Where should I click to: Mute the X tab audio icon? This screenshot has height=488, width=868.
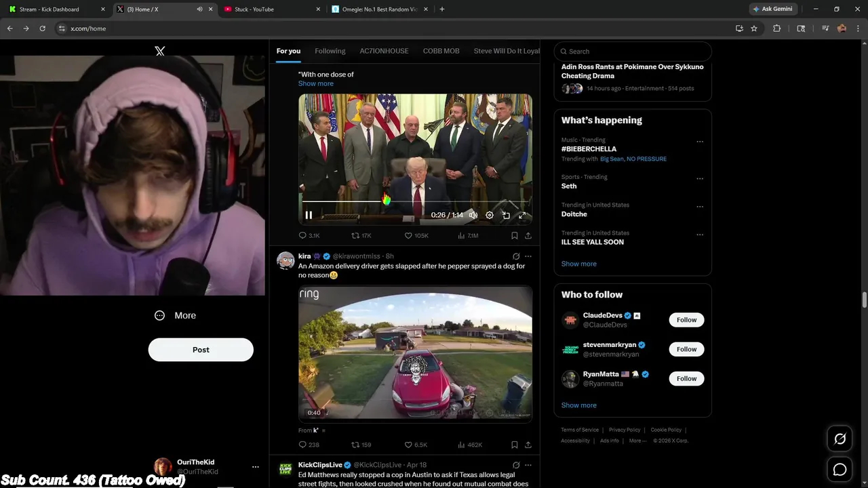click(x=199, y=9)
